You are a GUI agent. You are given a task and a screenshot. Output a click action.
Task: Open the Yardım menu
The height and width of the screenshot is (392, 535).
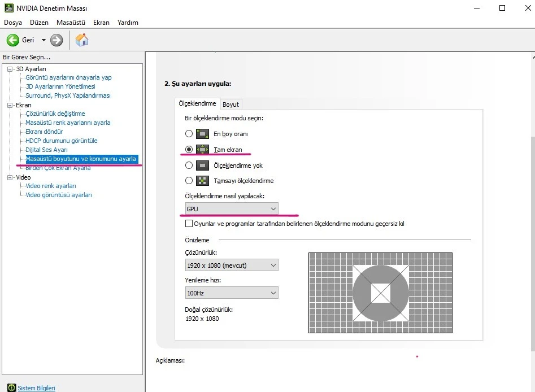point(128,23)
